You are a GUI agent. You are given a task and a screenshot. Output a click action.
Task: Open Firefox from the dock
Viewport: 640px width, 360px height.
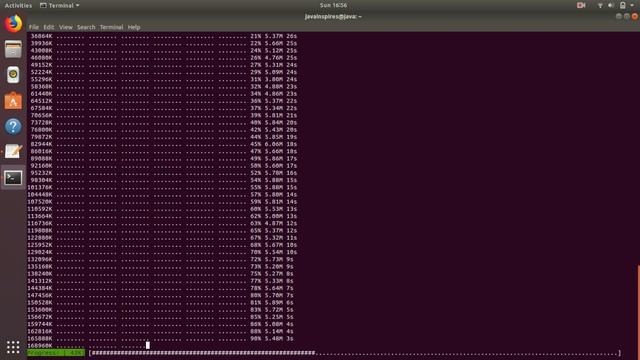click(x=13, y=24)
